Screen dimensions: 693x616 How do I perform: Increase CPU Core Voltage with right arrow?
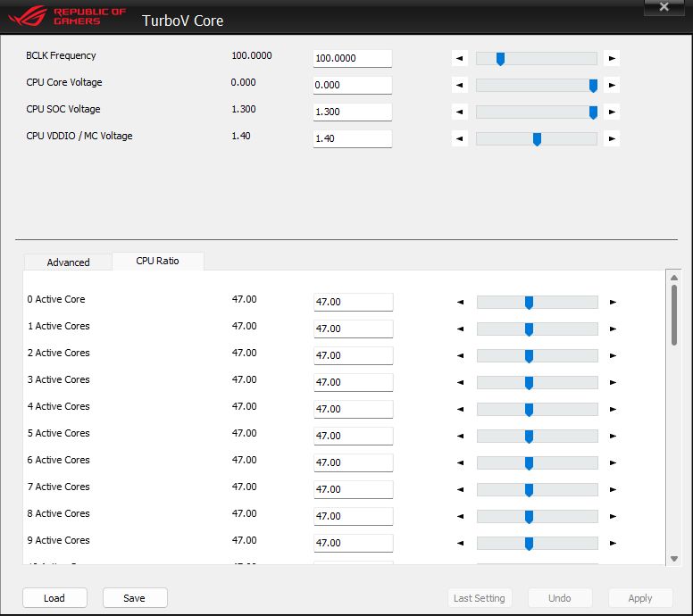tap(612, 86)
